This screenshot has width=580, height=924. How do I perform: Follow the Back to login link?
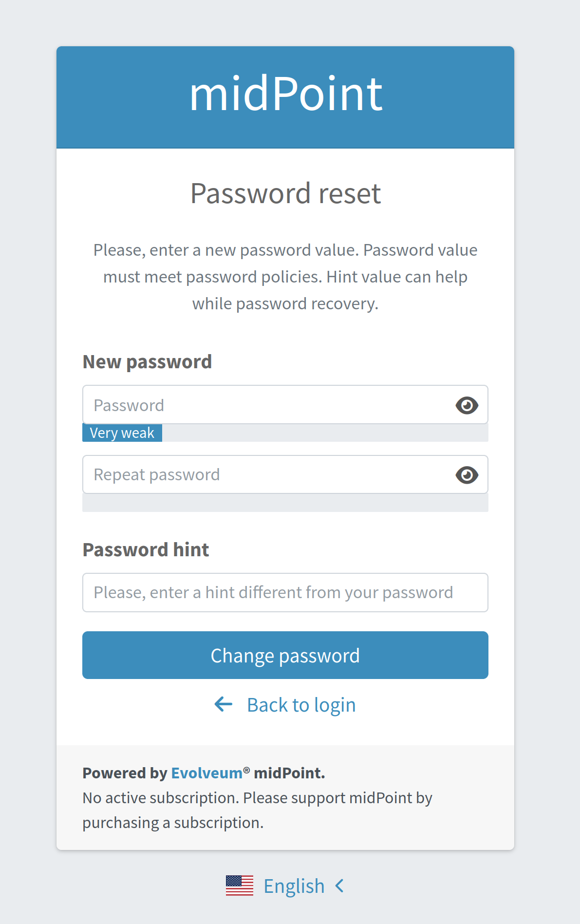tap(301, 704)
